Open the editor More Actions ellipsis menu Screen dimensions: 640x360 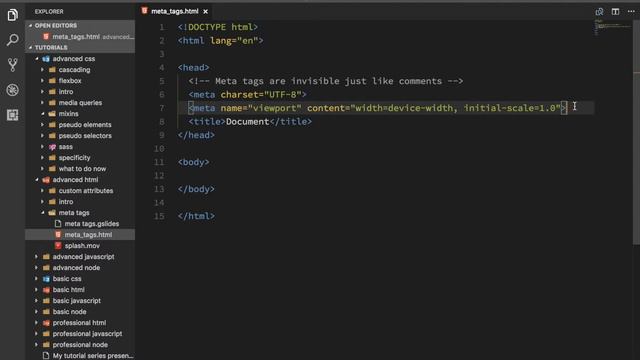click(631, 11)
